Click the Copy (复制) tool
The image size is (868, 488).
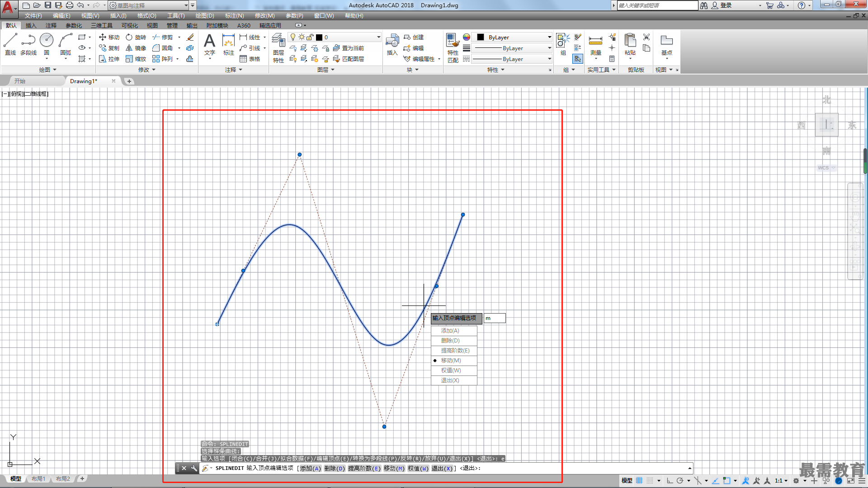pos(109,48)
